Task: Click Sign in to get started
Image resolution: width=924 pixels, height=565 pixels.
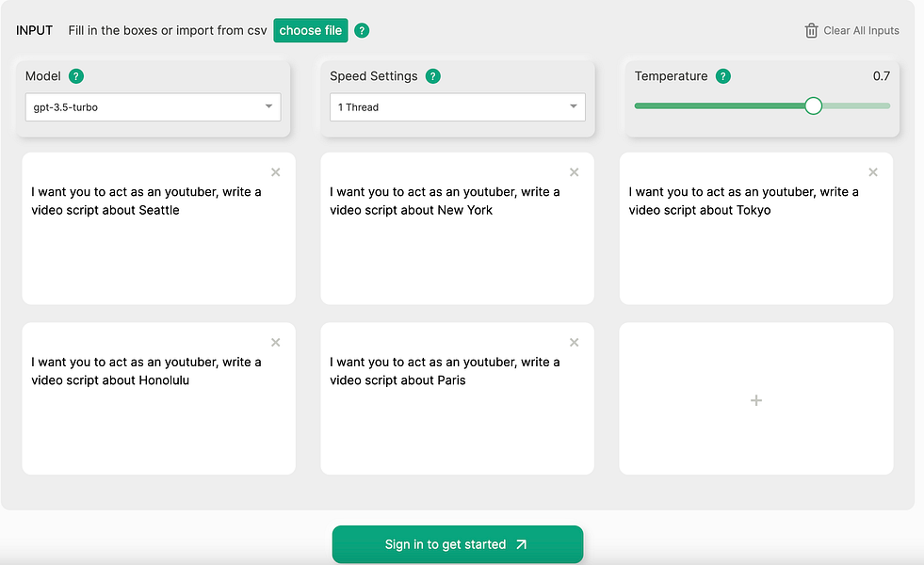Action: (457, 544)
